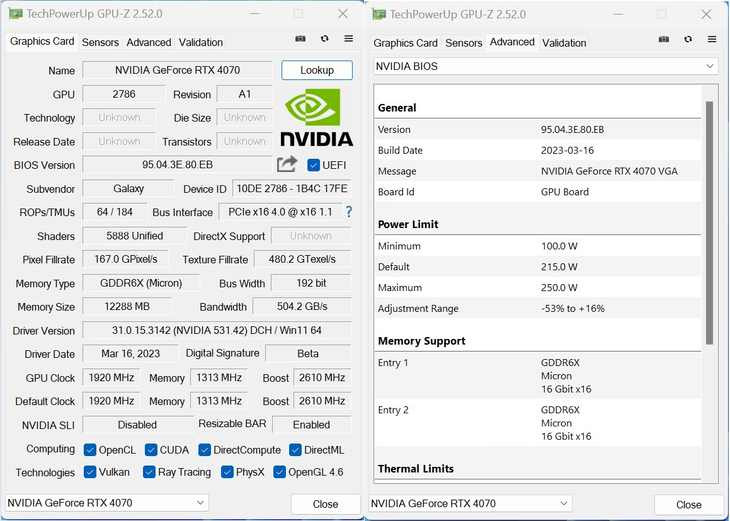Toggle the DirectCompute checkbox
Image resolution: width=730 pixels, height=521 pixels.
[x=204, y=450]
